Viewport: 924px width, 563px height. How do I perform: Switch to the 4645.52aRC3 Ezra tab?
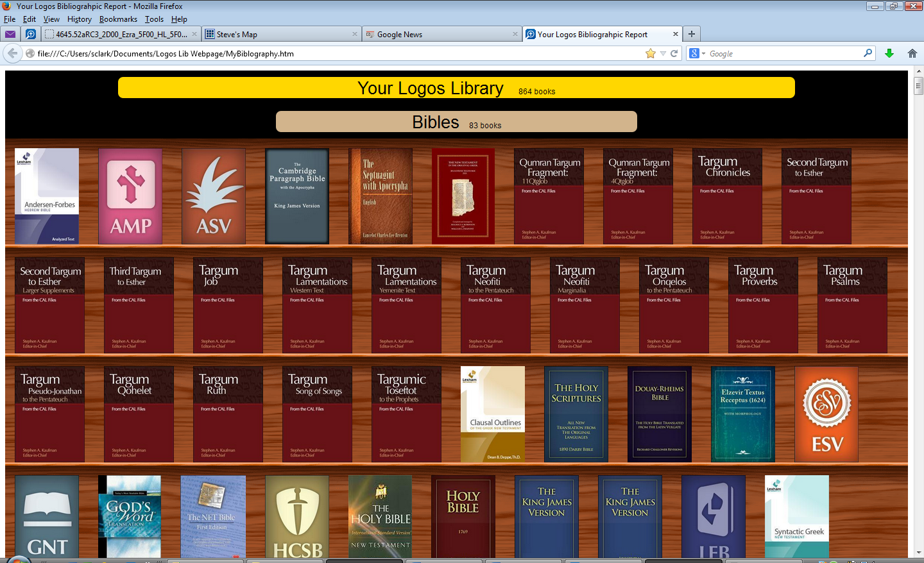point(121,34)
